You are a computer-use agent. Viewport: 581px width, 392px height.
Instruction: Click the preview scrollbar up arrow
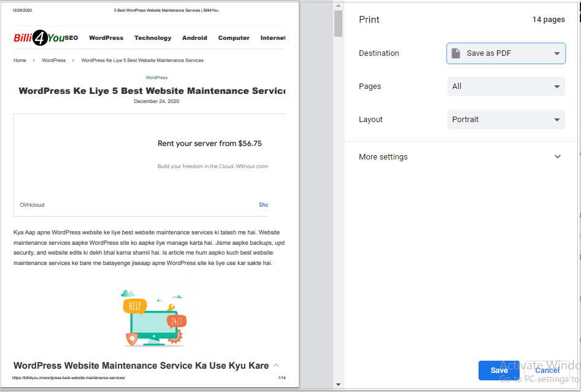[x=338, y=6]
